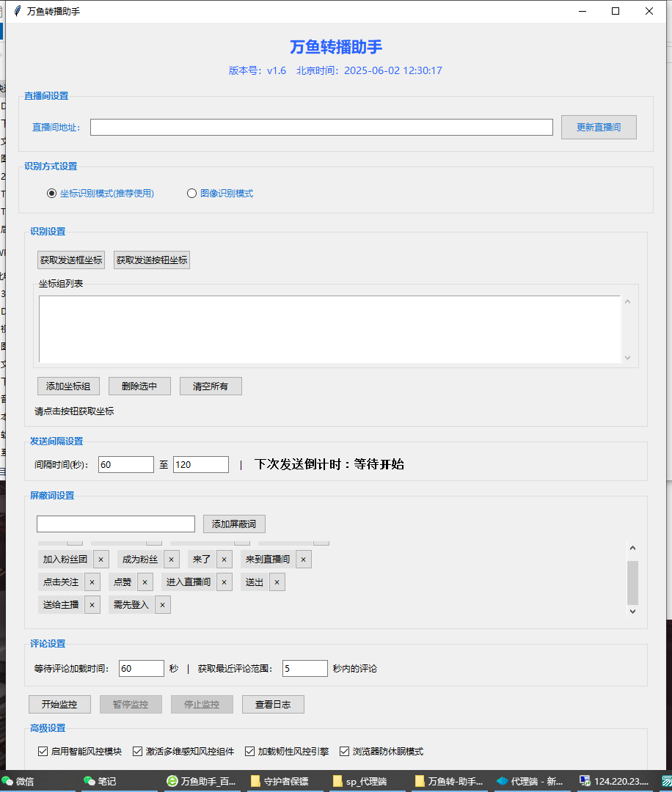Select the 图像识别模式 recognition mode
672x792 pixels.
[191, 193]
